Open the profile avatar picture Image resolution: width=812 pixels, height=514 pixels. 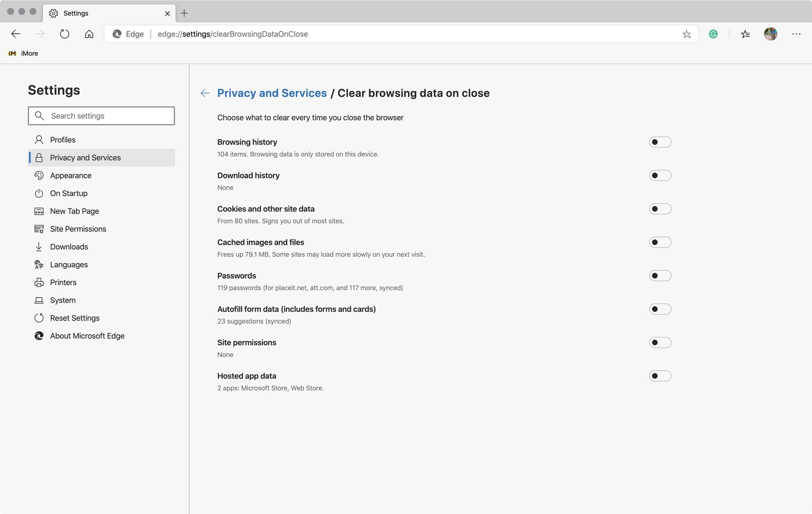point(770,34)
